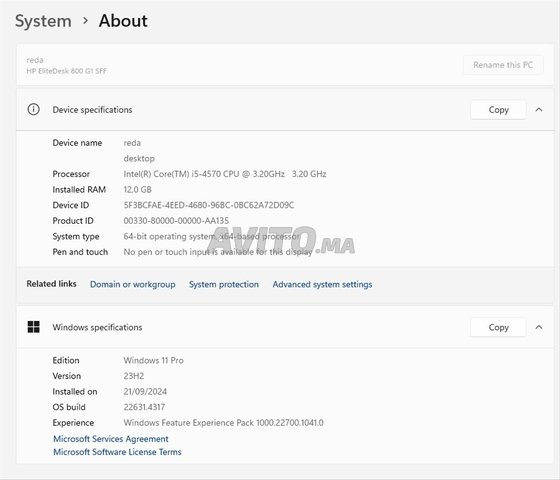The width and height of the screenshot is (560, 480).
Task: Click the Windows Feature Experience Pack value
Action: coord(224,423)
